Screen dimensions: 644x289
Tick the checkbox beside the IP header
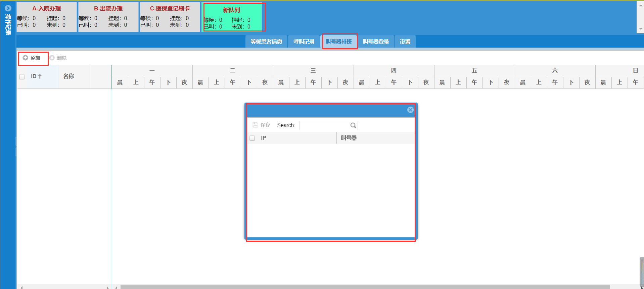coord(252,138)
